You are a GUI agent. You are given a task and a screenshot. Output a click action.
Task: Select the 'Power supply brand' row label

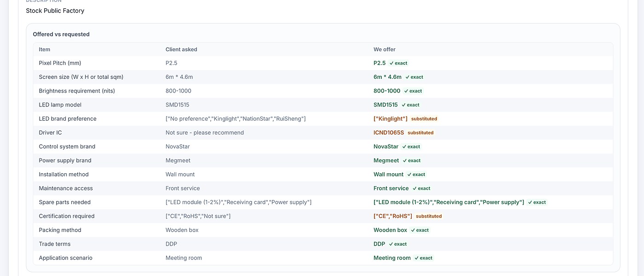tap(65, 160)
